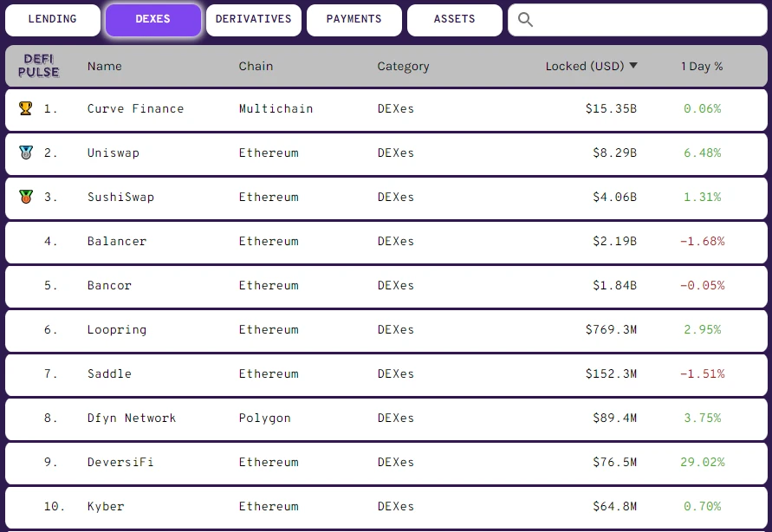This screenshot has height=532, width=772.
Task: Click the 6.48% daily change
Action: click(x=703, y=152)
